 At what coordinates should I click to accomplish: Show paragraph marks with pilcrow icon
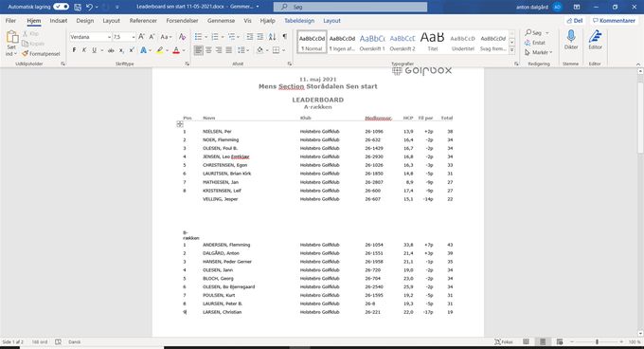click(285, 37)
